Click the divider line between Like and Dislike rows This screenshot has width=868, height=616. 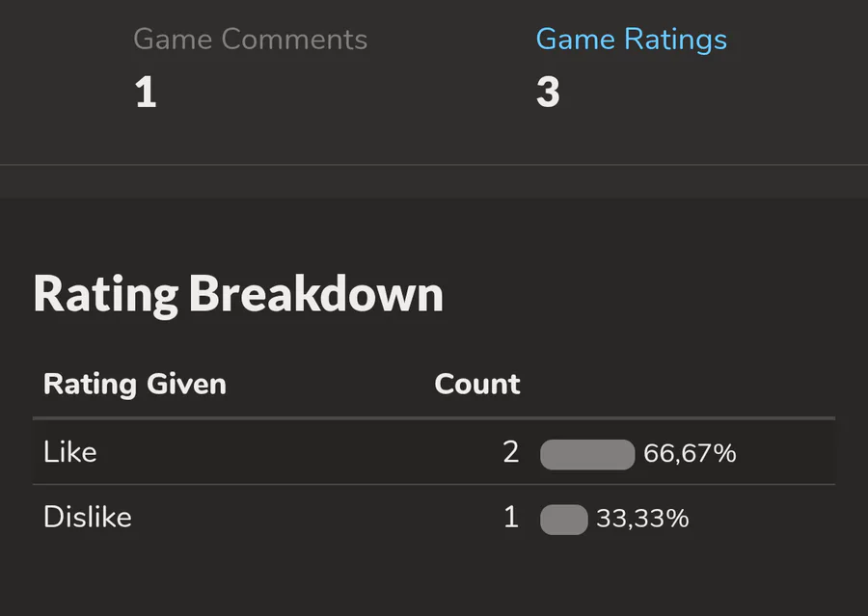pyautogui.click(x=434, y=484)
